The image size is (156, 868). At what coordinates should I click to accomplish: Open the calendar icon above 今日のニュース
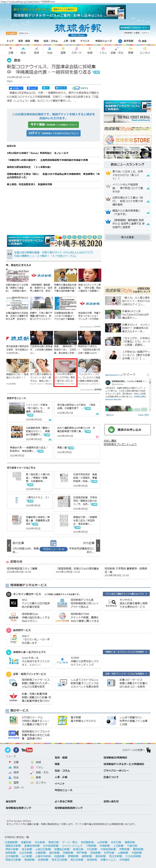[x=53, y=543]
